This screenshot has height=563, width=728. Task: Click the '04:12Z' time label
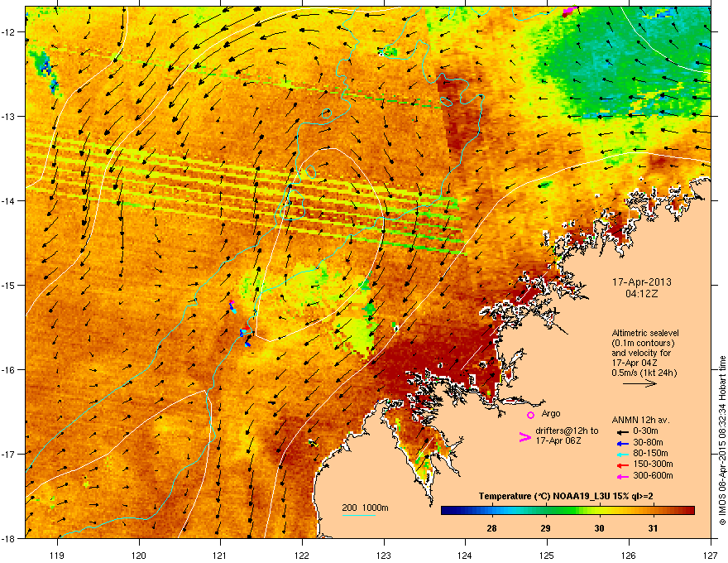point(642,294)
